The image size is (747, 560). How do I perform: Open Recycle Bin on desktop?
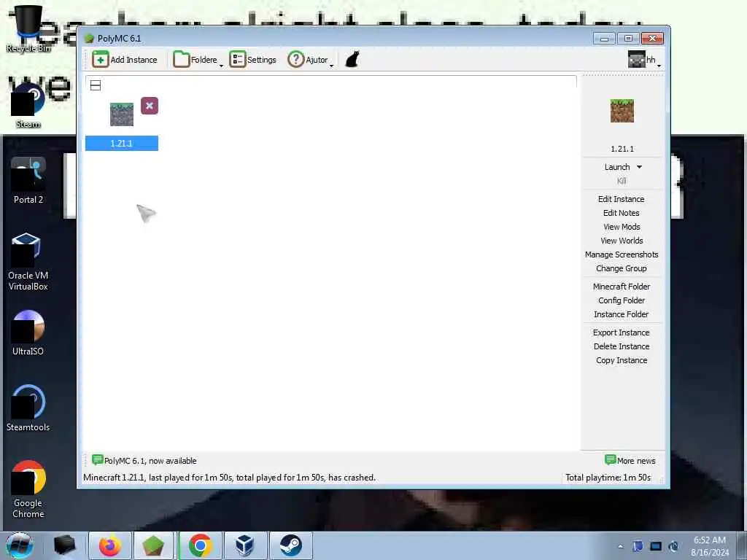28,28
